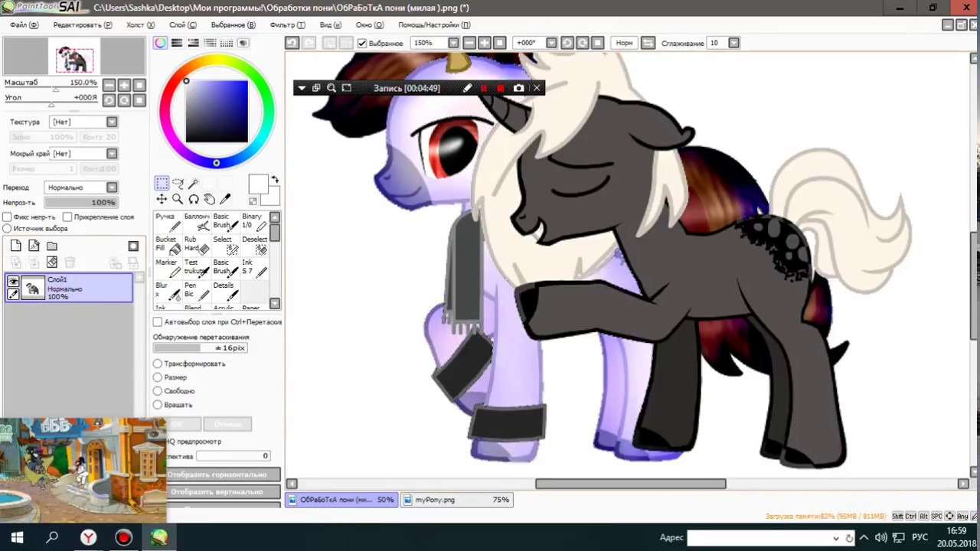Click the Отобразить горизонтально button
Image resolution: width=980 pixels, height=551 pixels.
[223, 474]
